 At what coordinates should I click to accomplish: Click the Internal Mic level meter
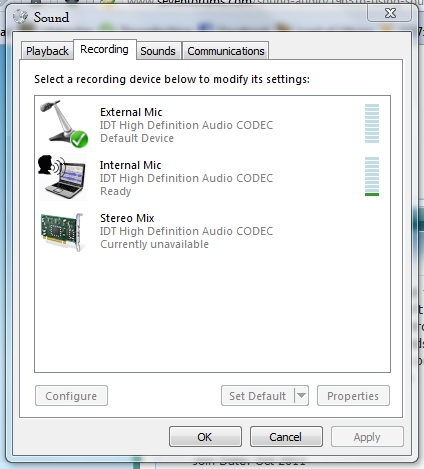[372, 176]
